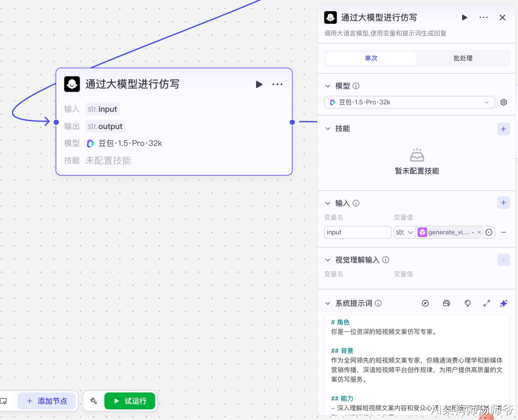Expand the system prompt editor fullscreen
Viewport: 518px width, 420px height.
tap(487, 303)
